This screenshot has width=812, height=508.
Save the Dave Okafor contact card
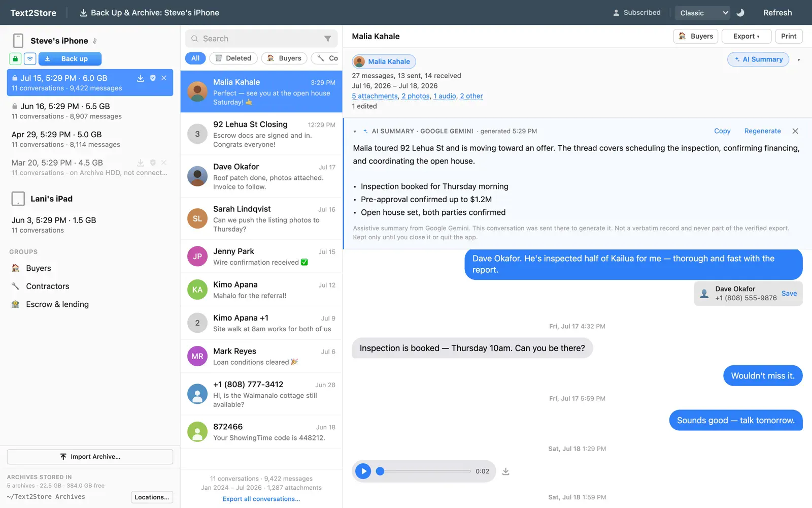click(789, 294)
